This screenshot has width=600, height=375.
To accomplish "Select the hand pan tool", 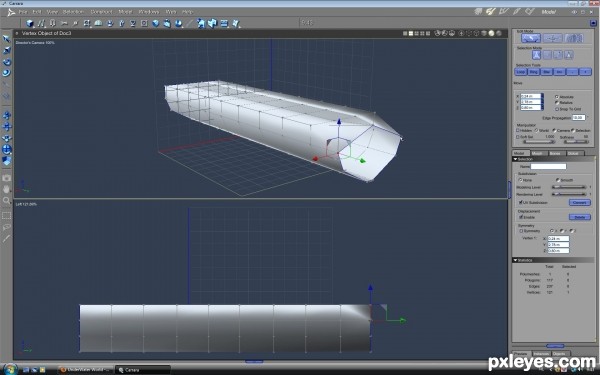I will point(7,189).
